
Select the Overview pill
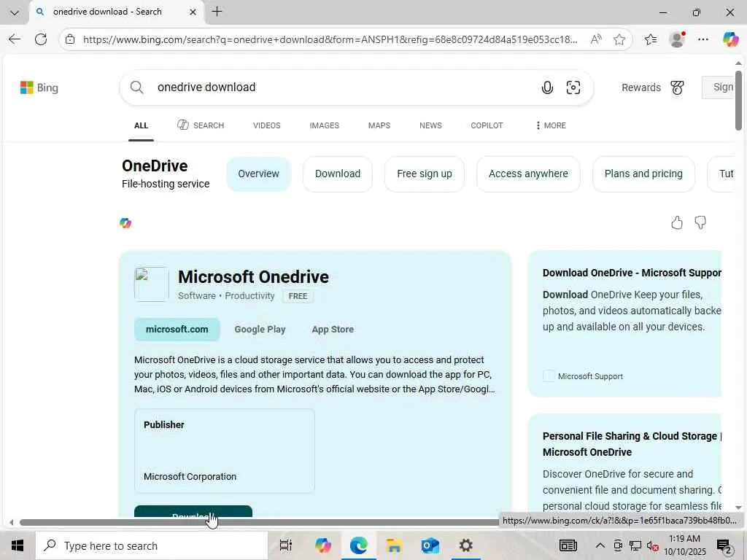pos(259,174)
